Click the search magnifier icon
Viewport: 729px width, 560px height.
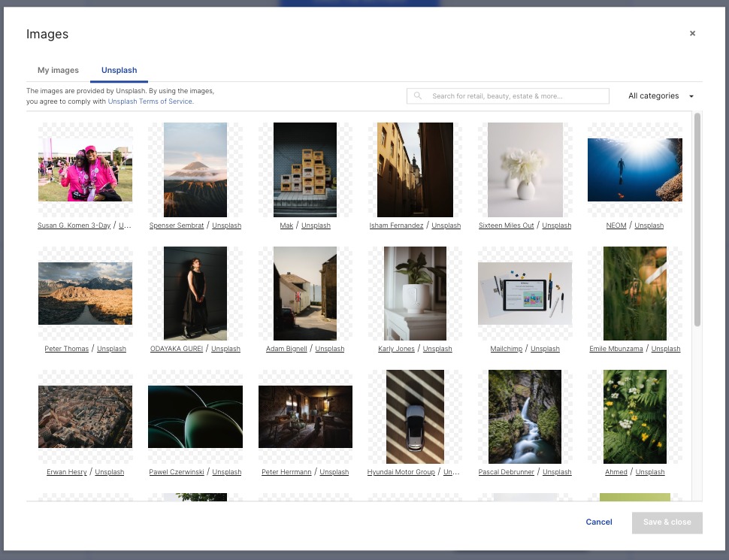pos(418,95)
